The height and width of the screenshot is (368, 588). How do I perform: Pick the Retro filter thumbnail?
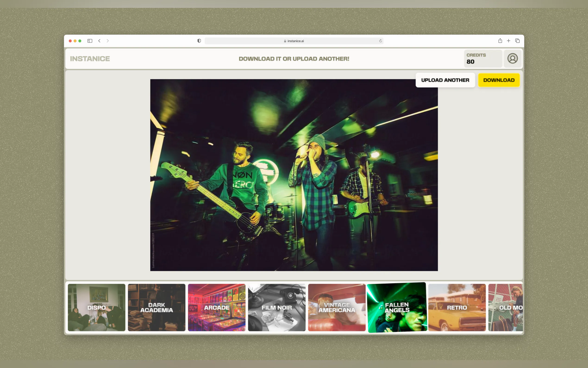pos(457,307)
